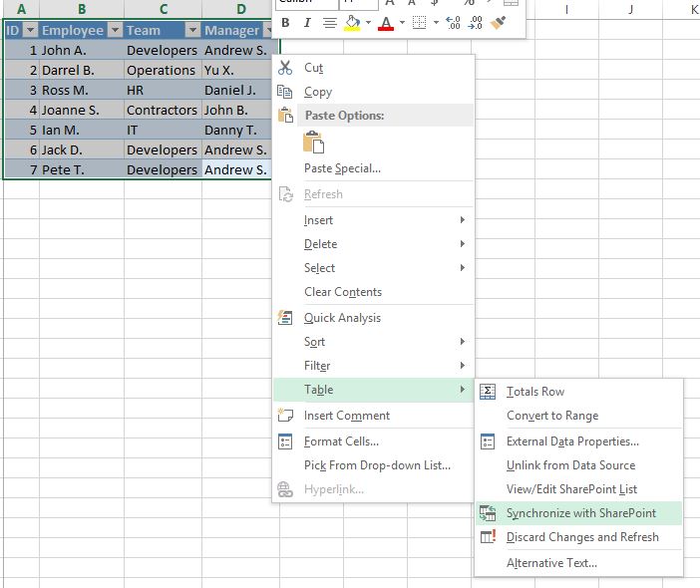Click the center align icon
Screen dimensions: 700x588
pos(329,22)
